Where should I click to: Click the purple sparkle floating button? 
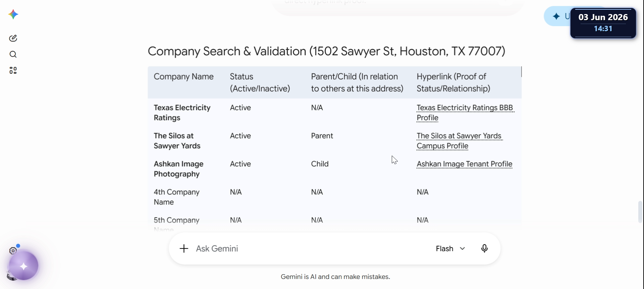23,266
